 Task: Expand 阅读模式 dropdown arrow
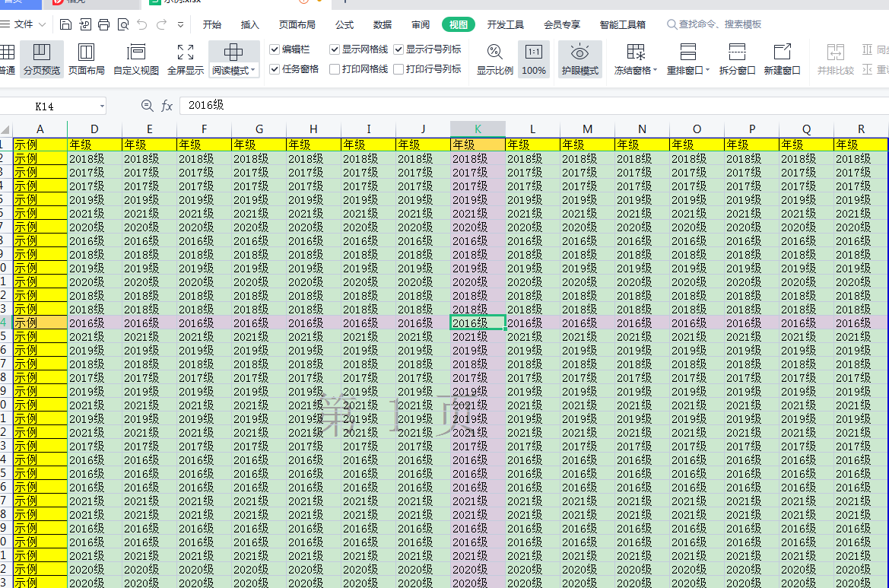253,70
